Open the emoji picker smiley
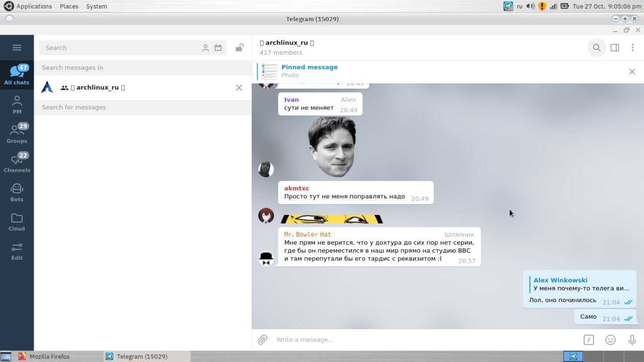 tap(610, 340)
